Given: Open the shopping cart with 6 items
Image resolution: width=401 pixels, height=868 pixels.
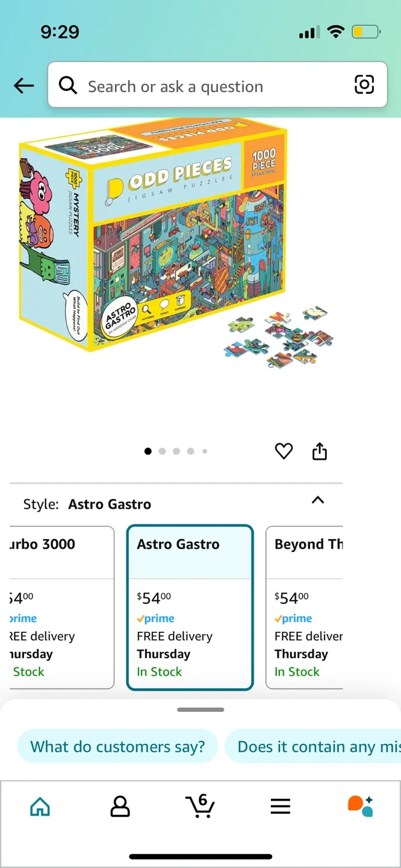Looking at the screenshot, I should pos(200,805).
